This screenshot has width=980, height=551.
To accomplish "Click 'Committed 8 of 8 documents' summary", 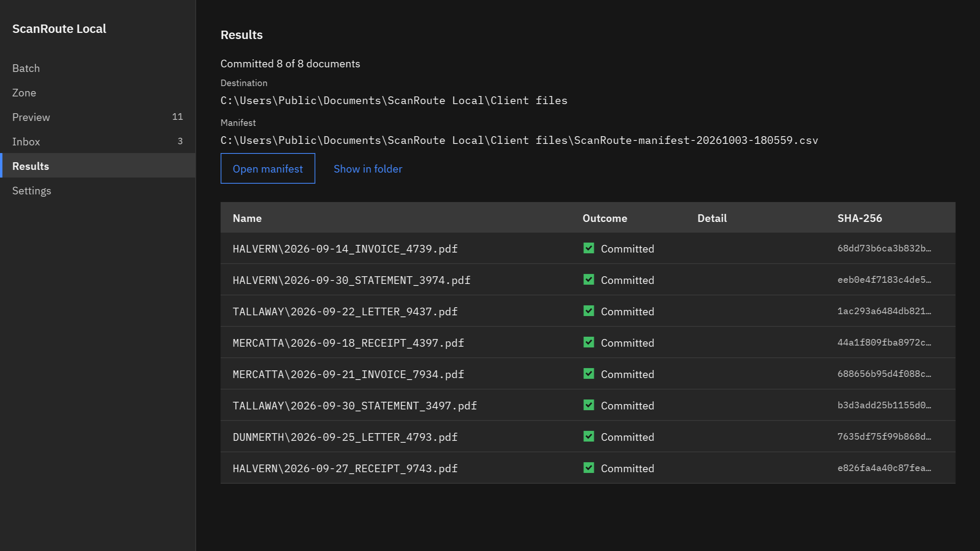I will [290, 64].
